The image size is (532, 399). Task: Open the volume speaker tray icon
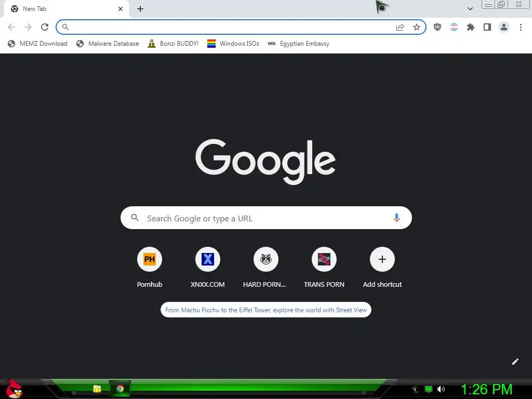tap(441, 389)
